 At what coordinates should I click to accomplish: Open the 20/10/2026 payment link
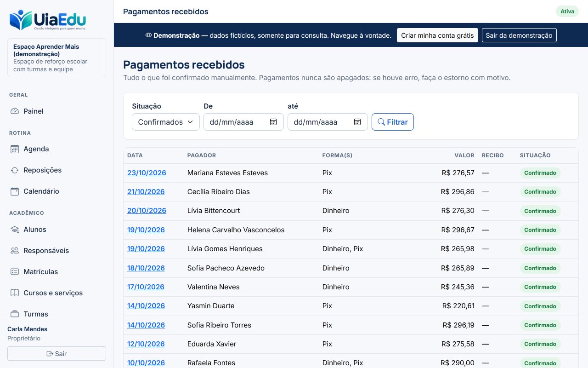[x=147, y=211]
